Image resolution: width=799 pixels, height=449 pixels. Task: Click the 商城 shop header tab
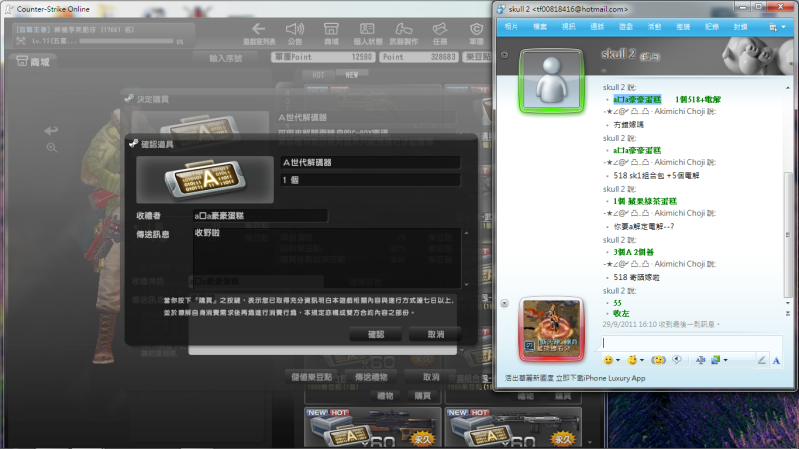pos(34,62)
